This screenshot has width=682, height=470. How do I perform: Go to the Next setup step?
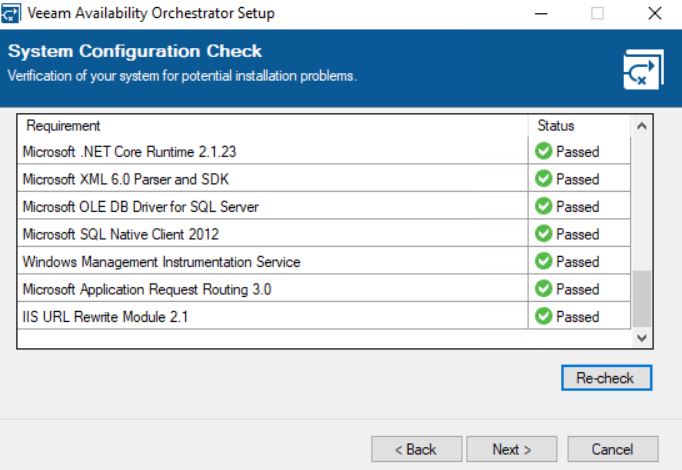click(x=512, y=449)
